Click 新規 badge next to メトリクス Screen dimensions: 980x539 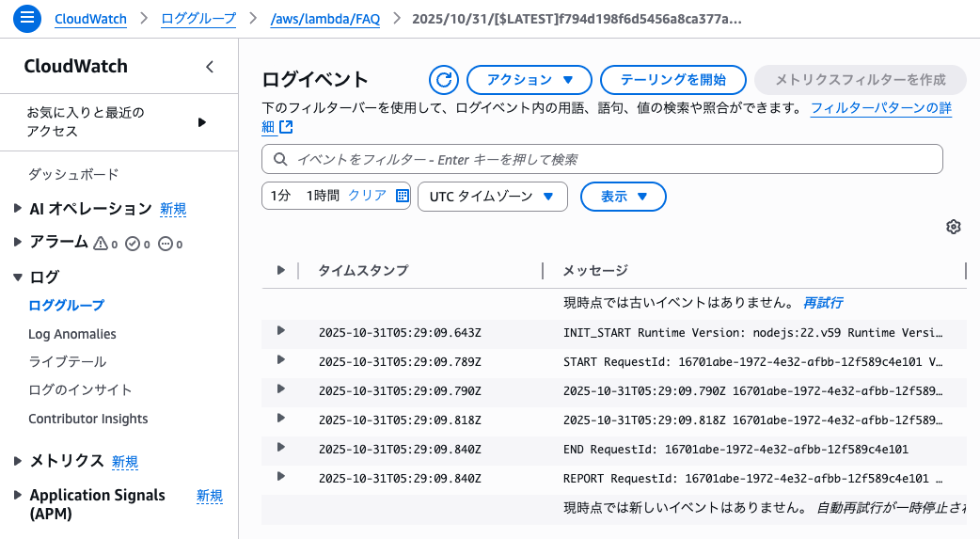125,462
